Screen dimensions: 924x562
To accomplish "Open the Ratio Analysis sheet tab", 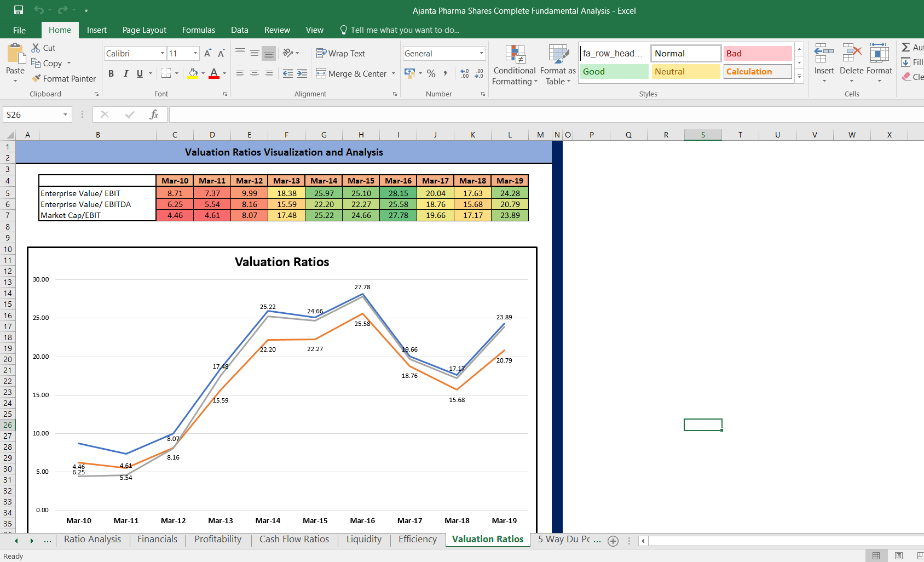I will tap(93, 539).
